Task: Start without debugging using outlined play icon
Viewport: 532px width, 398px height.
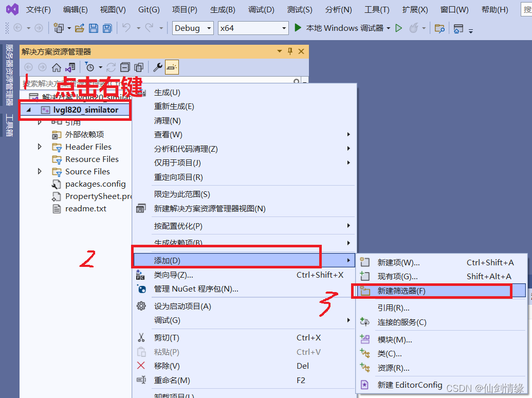Action: [x=399, y=28]
